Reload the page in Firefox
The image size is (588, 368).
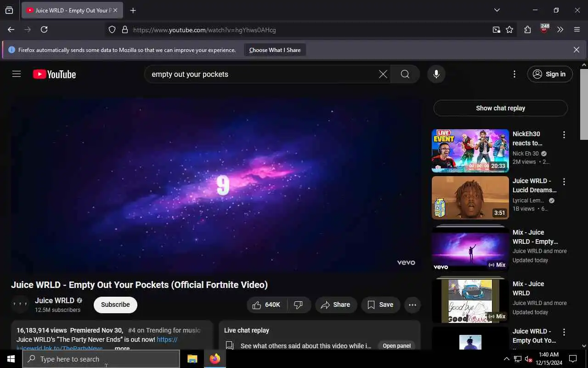(44, 29)
